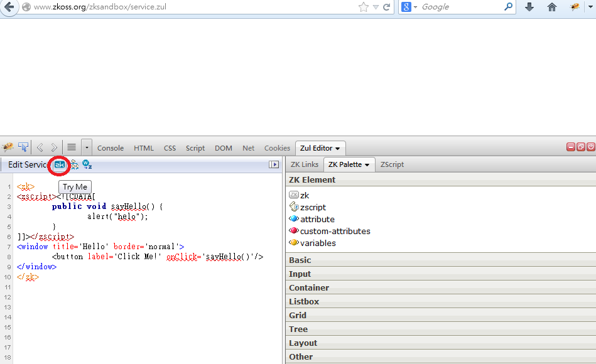The image size is (596, 364).
Task: Open the ZK Palette dropdown arrow
Action: [367, 165]
